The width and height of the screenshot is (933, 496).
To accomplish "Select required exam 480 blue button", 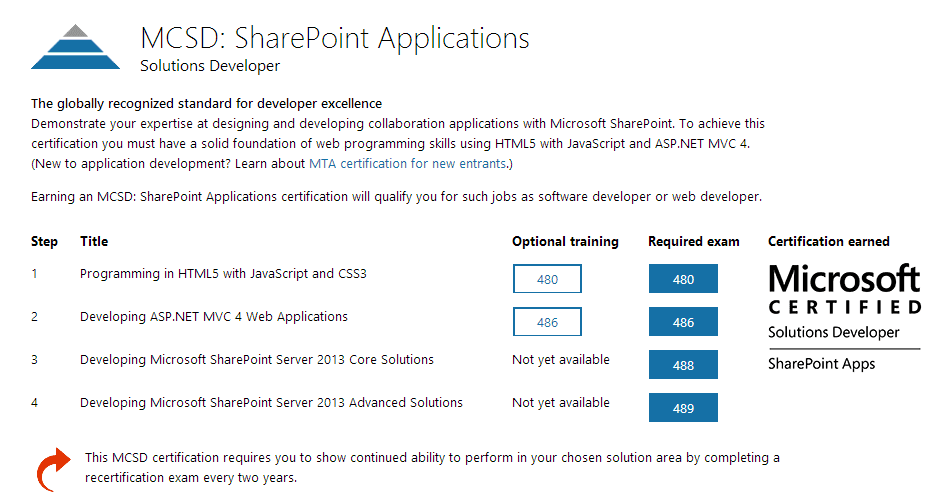I will coord(683,279).
